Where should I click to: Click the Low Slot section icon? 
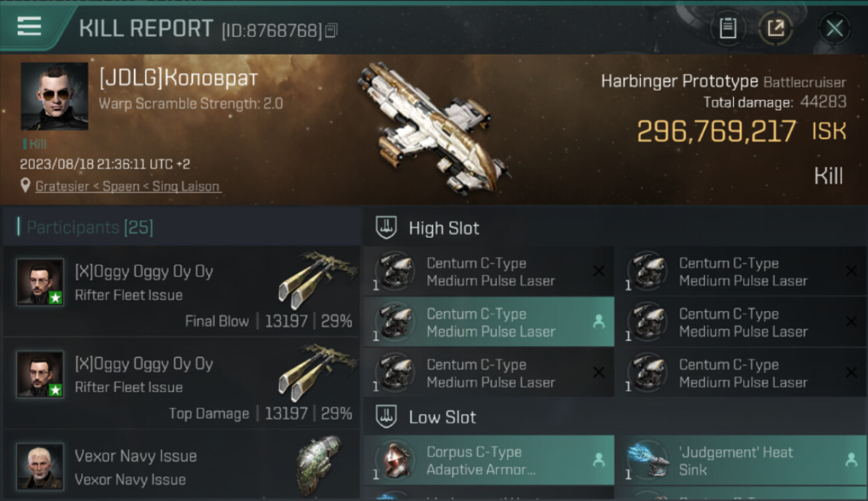pos(386,417)
